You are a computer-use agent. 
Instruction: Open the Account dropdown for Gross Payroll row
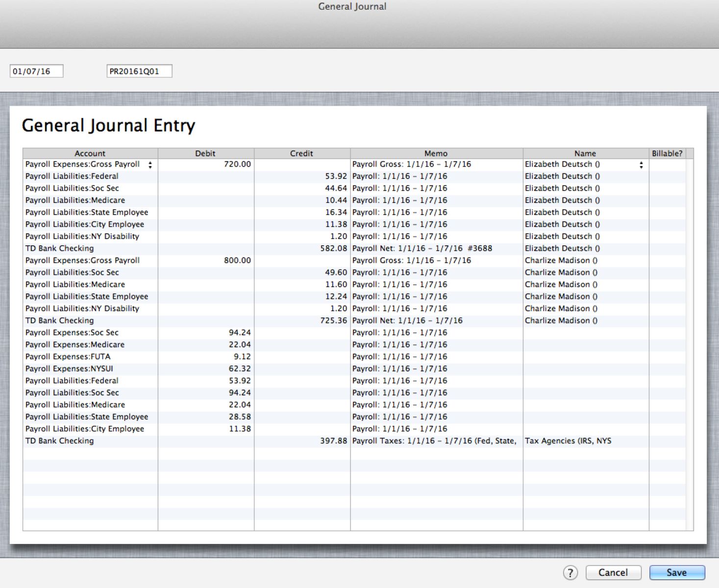(x=150, y=165)
